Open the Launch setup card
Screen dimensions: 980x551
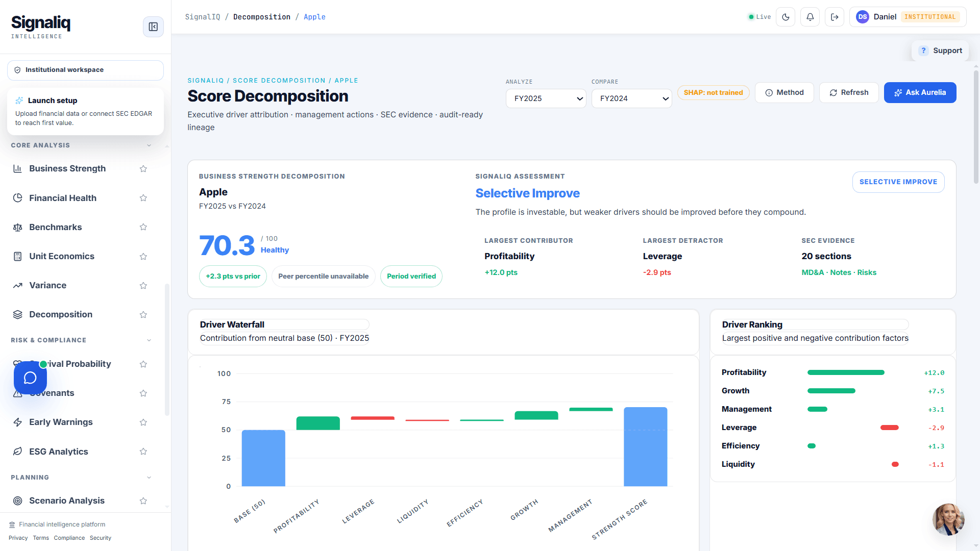pos(85,111)
